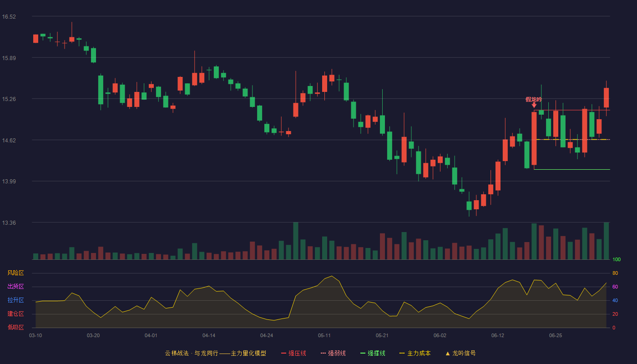Click the 03-10 date axis label
The image size is (637, 364).
point(35,335)
